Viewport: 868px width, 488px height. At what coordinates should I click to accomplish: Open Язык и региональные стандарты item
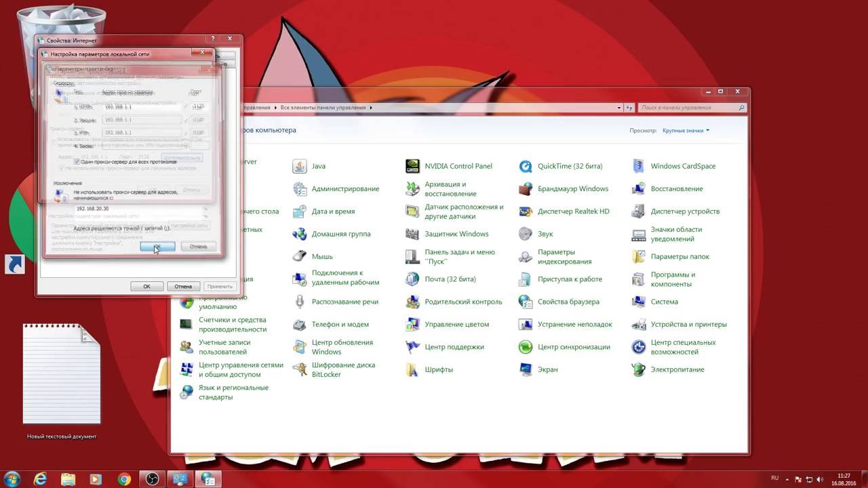click(224, 392)
